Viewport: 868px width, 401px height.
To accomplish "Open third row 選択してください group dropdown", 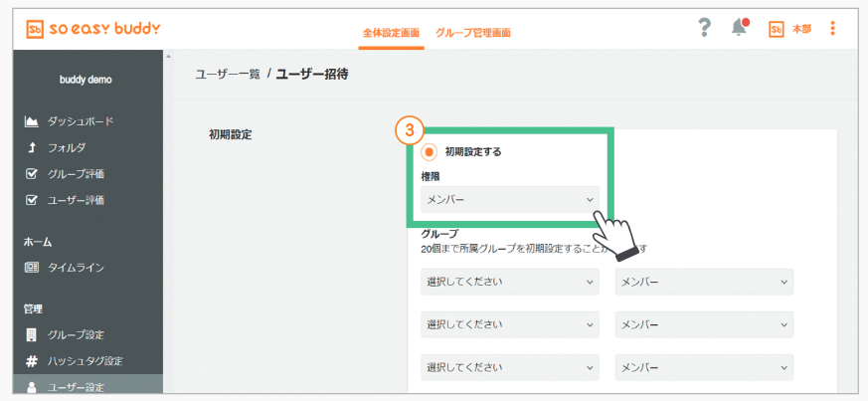I will (x=510, y=367).
